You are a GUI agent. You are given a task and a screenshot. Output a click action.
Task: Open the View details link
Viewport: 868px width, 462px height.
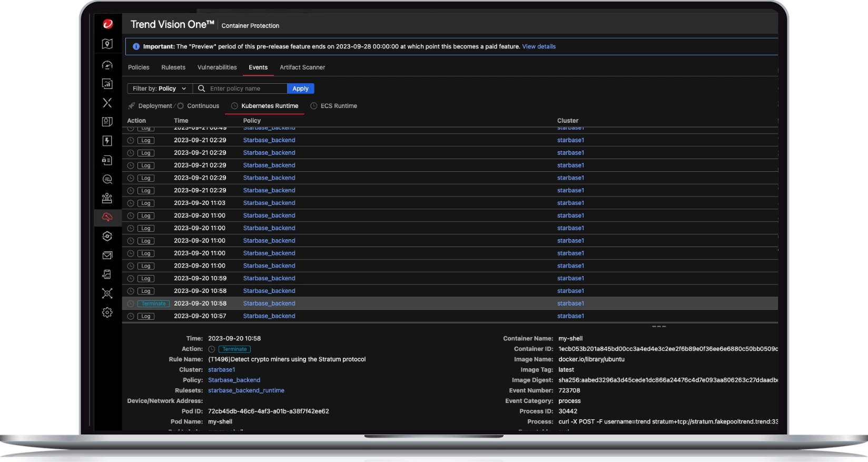539,46
